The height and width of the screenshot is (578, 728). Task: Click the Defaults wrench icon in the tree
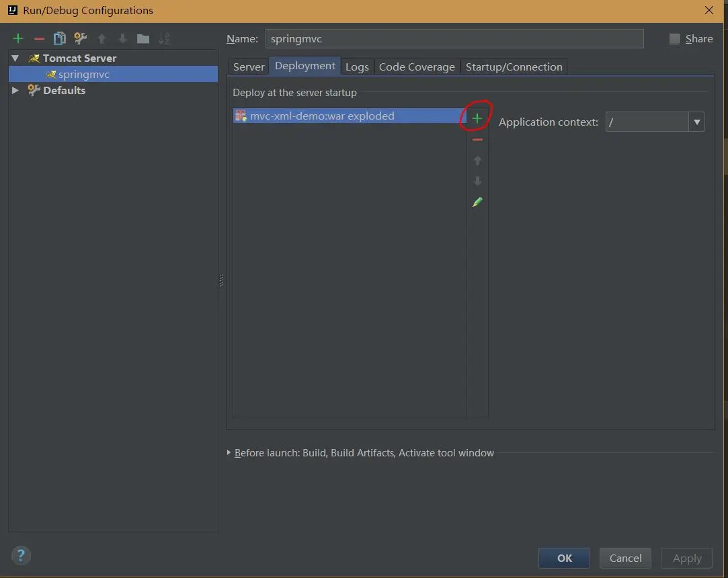[34, 90]
